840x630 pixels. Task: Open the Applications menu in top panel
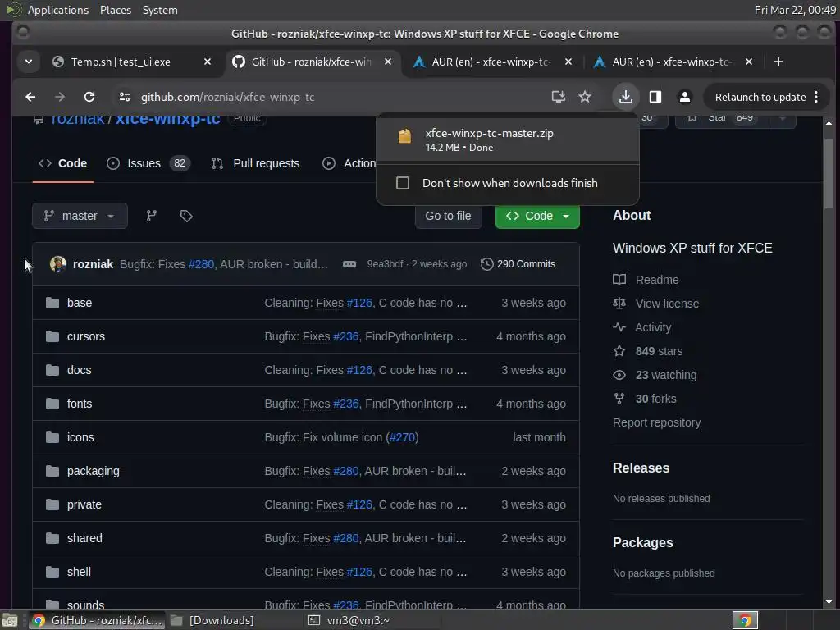pos(58,10)
